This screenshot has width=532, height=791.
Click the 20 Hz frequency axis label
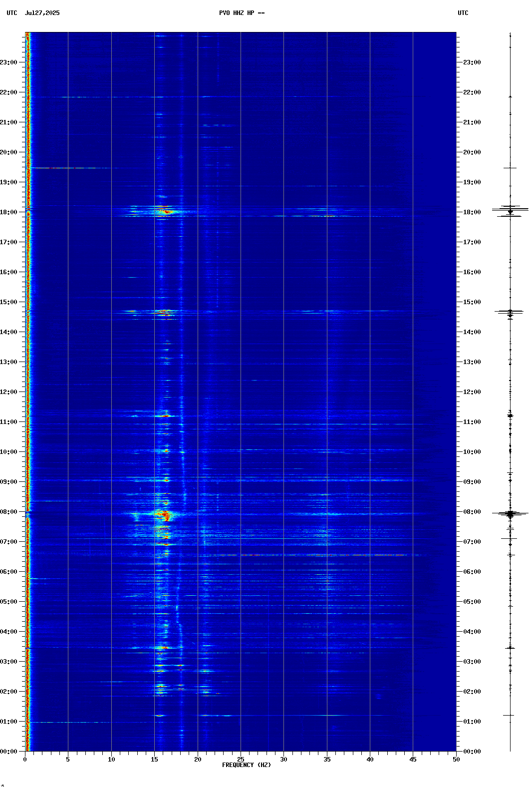click(x=198, y=760)
